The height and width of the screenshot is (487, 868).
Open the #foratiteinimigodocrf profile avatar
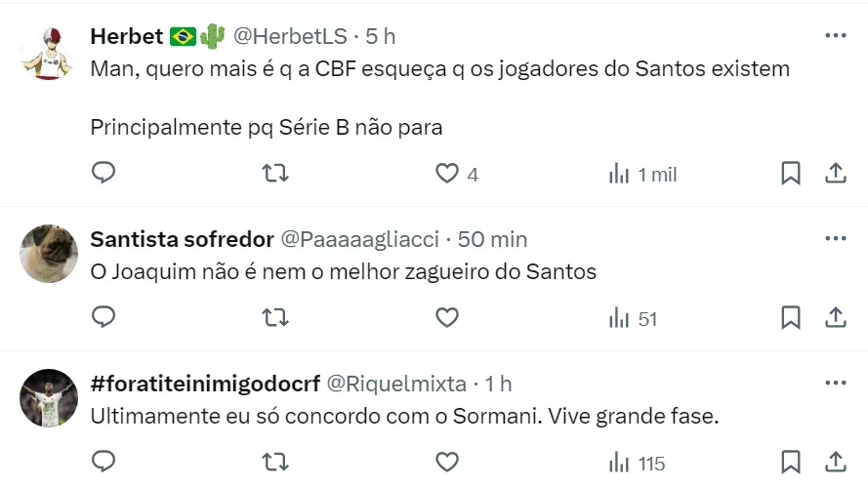point(49,398)
